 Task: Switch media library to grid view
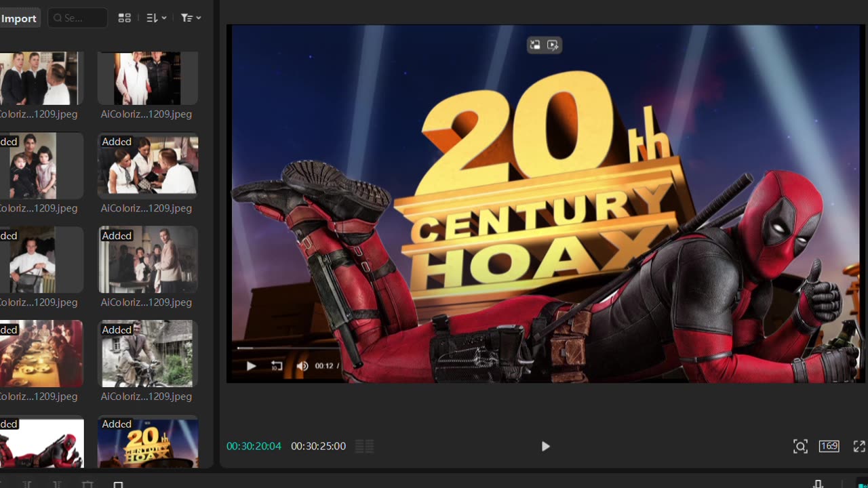pos(124,18)
